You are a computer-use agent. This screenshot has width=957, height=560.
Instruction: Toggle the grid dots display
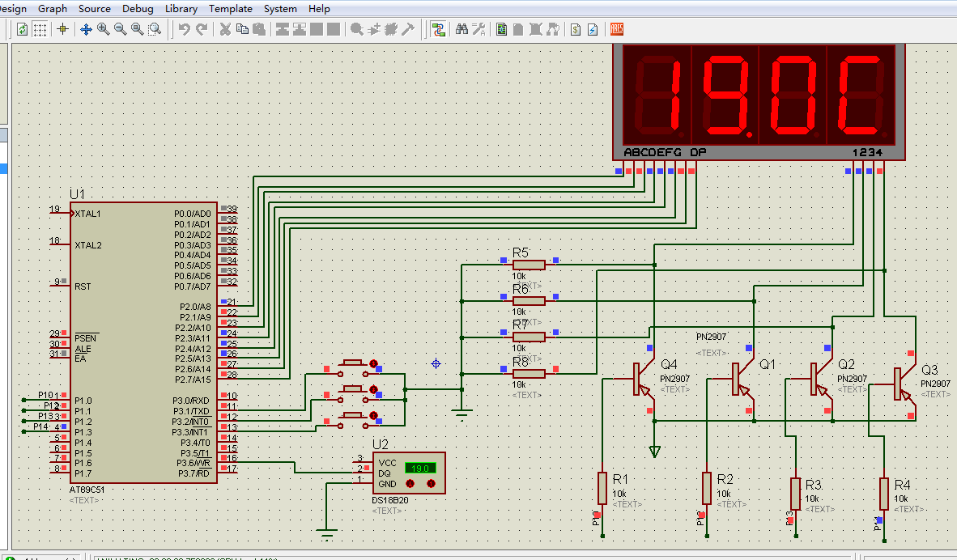tap(40, 29)
